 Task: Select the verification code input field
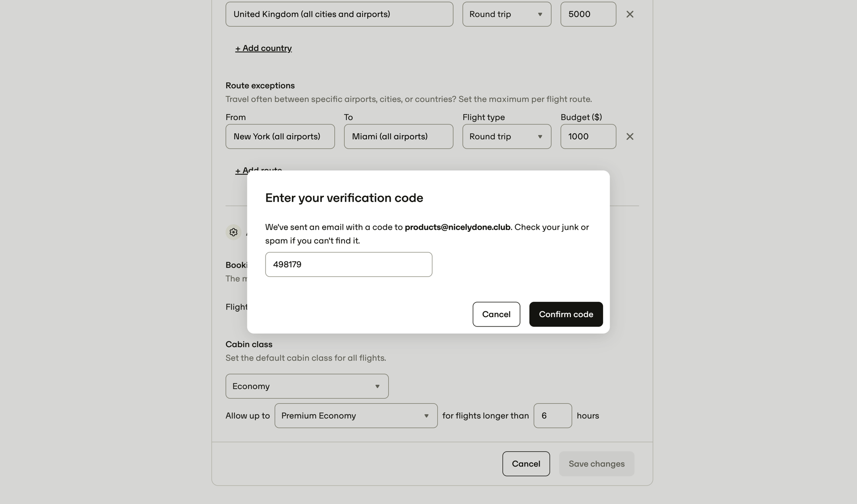click(x=349, y=264)
